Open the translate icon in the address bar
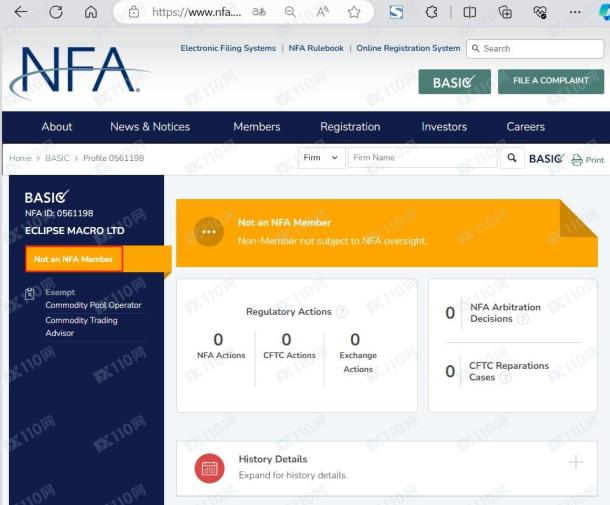The width and height of the screenshot is (610, 505). coord(259,12)
